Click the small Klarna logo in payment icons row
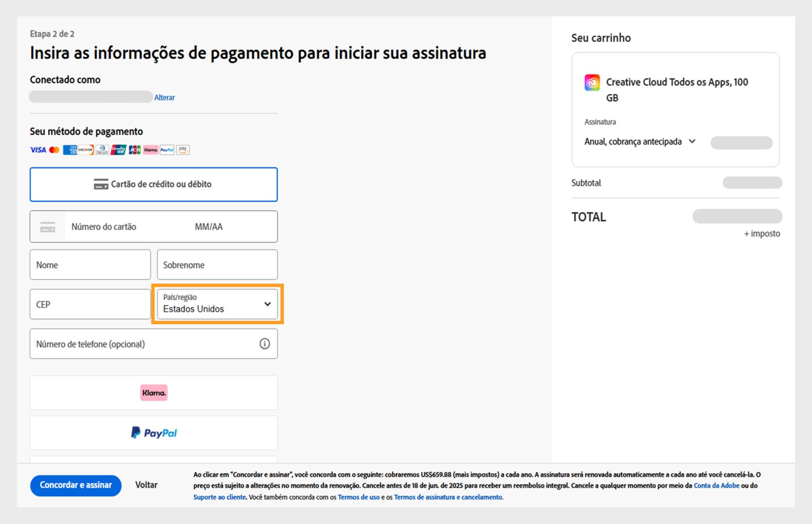Screen dimensions: 812x524 click(x=151, y=150)
